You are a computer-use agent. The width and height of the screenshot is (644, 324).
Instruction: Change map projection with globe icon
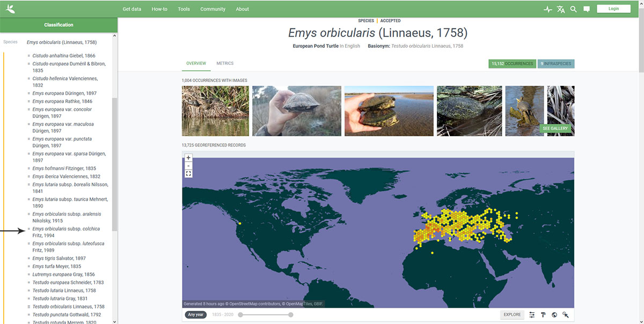tap(554, 315)
